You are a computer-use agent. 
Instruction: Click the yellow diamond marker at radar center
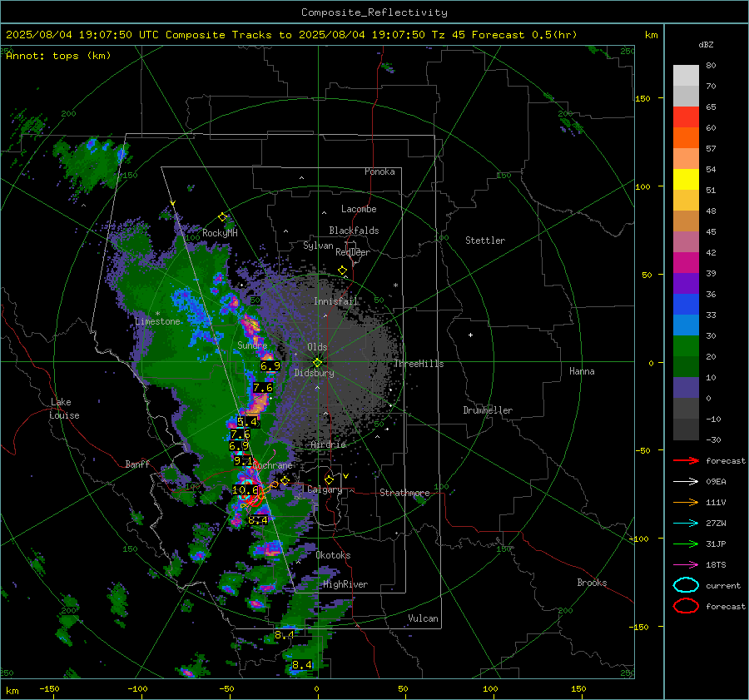(x=318, y=363)
